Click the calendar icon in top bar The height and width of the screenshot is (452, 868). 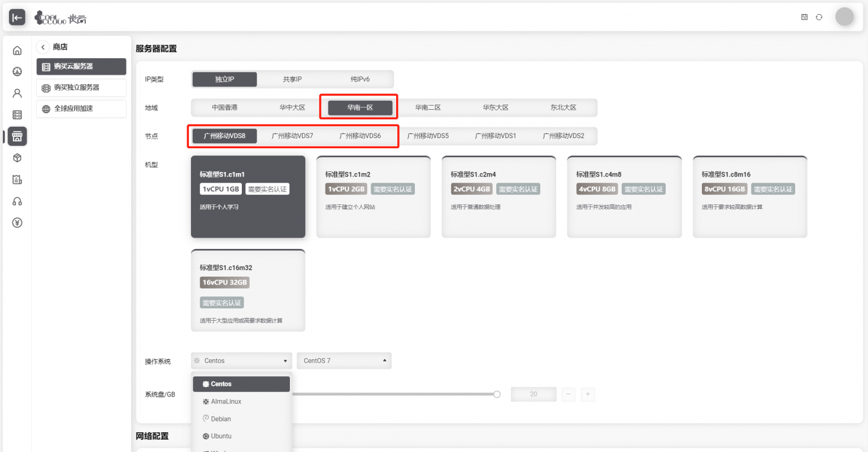pos(804,17)
